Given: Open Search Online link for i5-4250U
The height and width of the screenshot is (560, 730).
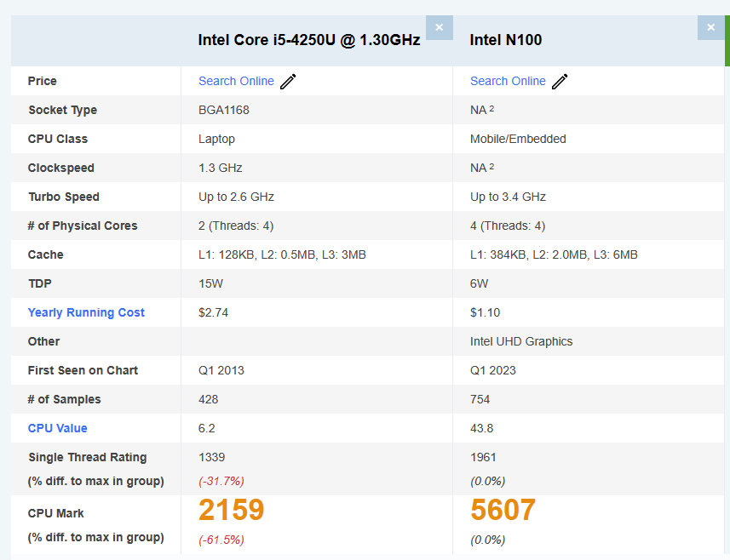Looking at the screenshot, I should [x=236, y=81].
